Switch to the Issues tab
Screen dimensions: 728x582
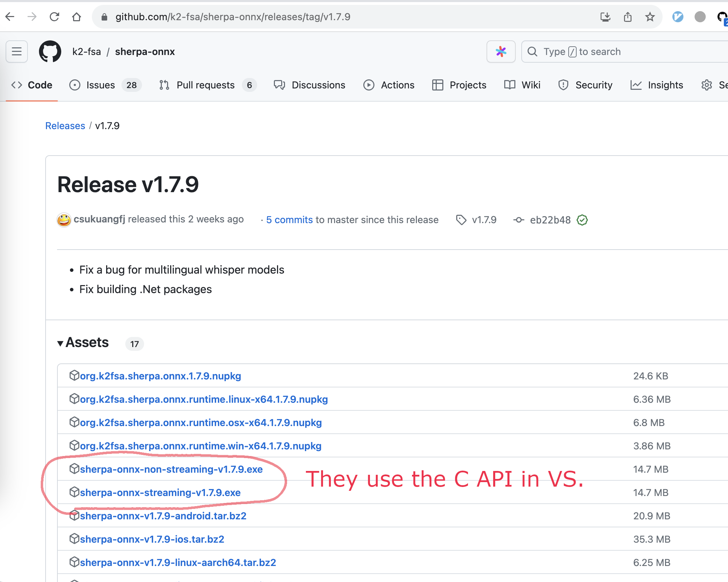[x=101, y=85]
